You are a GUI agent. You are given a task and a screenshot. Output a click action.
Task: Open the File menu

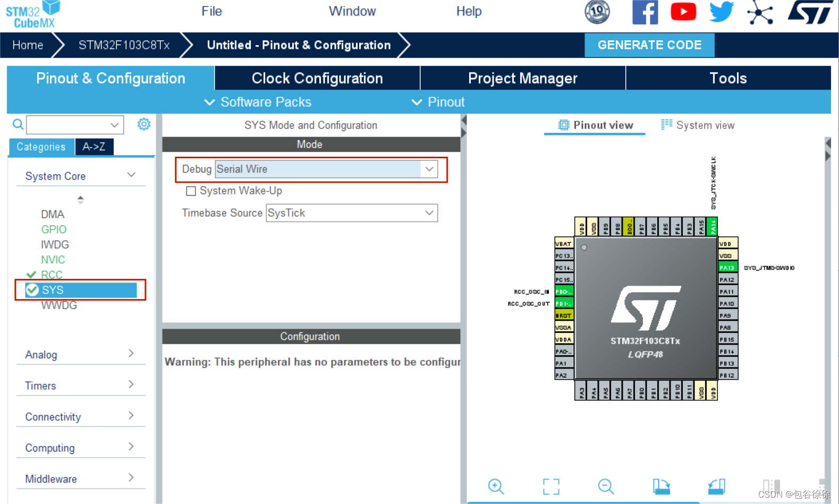(x=211, y=11)
